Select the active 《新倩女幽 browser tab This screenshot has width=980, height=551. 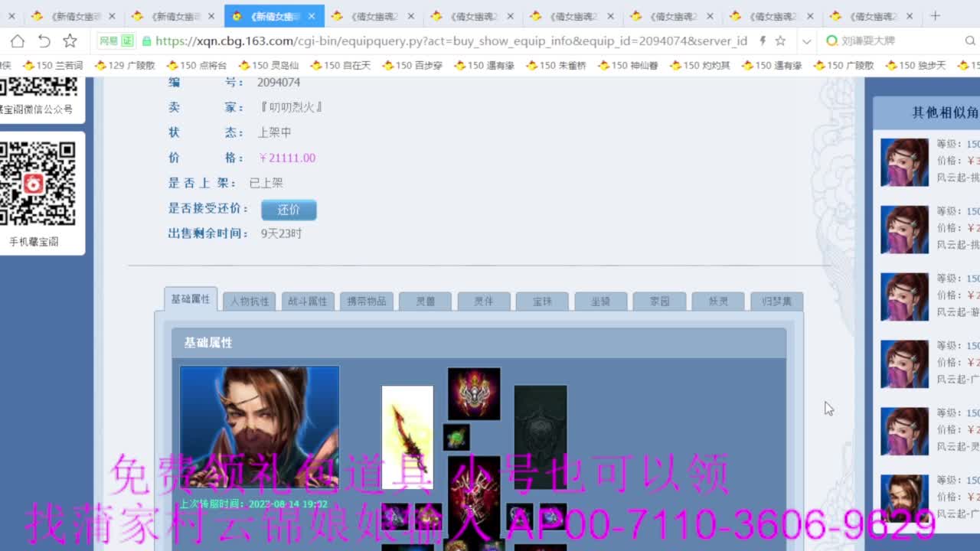[x=274, y=16]
